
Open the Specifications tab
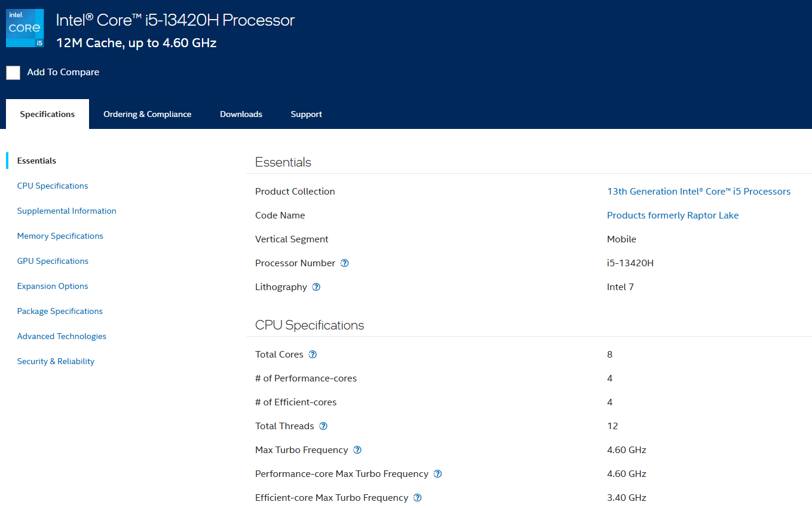(47, 114)
